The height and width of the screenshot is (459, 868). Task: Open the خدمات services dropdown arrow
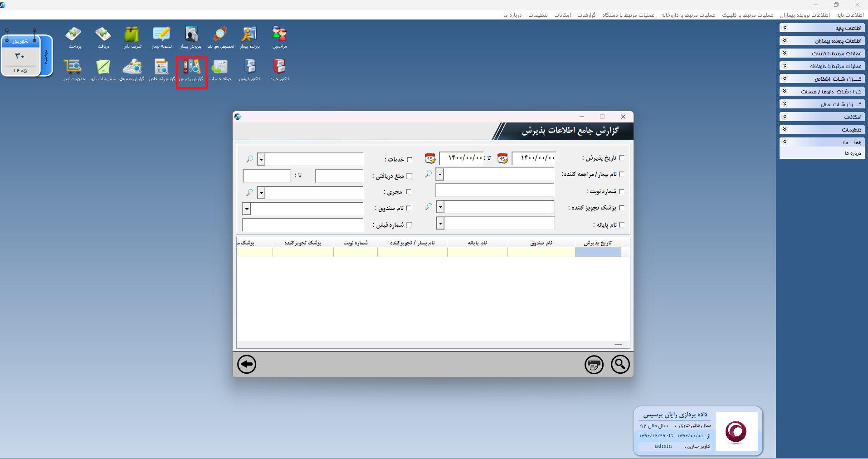tap(261, 160)
